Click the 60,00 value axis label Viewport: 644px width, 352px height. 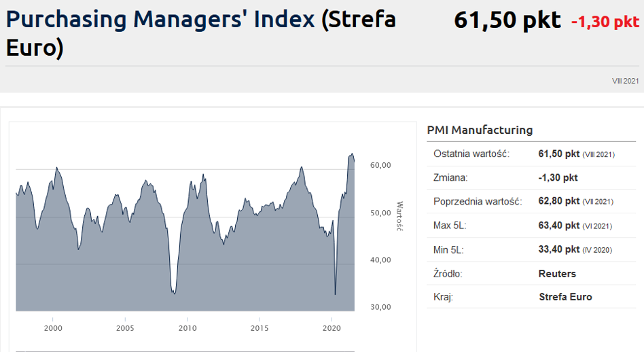380,165
